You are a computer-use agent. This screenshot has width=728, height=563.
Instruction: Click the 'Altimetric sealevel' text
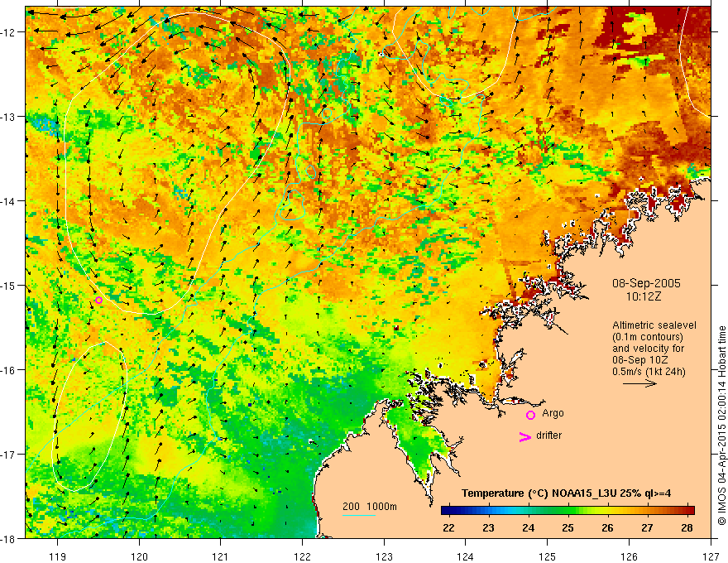[x=654, y=325]
